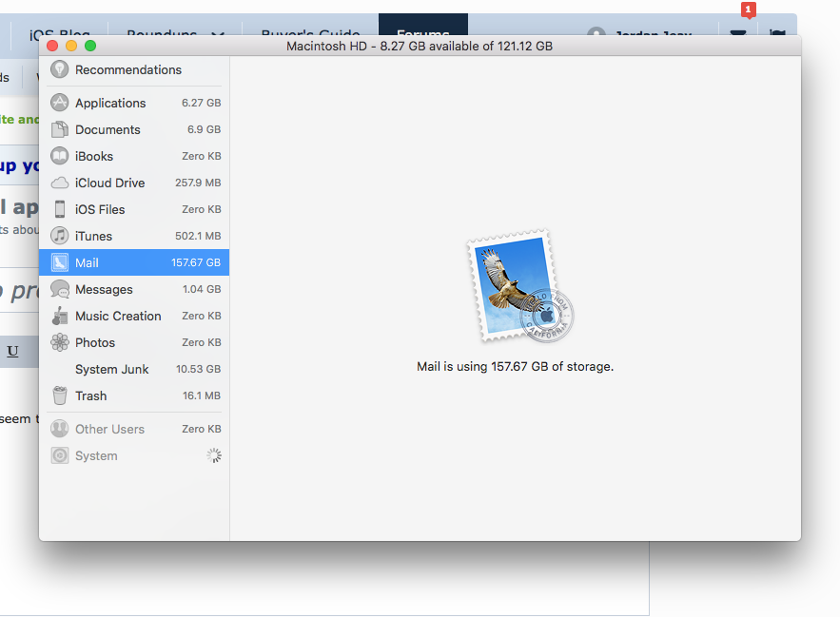Click the Messages speech bubble icon
The image size is (840, 617).
[60, 289]
